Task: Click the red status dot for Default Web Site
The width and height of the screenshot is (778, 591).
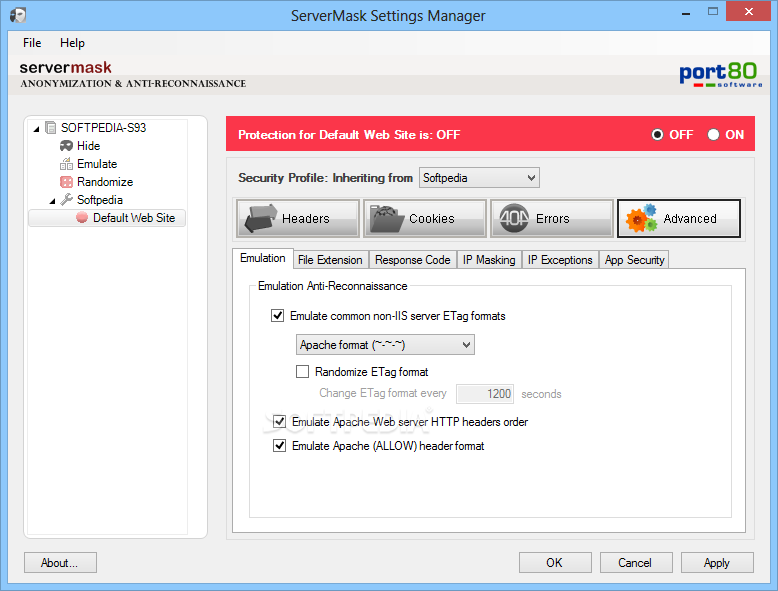Action: point(82,218)
